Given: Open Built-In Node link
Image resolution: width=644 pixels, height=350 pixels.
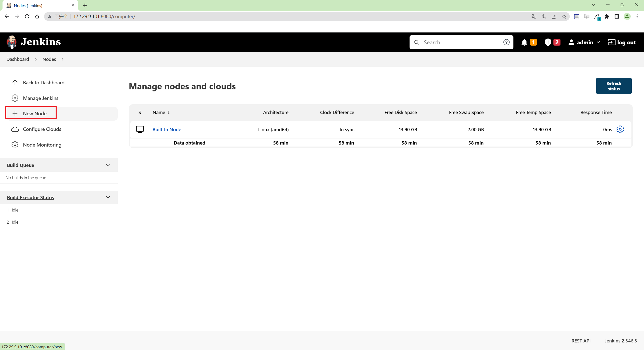Looking at the screenshot, I should pos(167,129).
